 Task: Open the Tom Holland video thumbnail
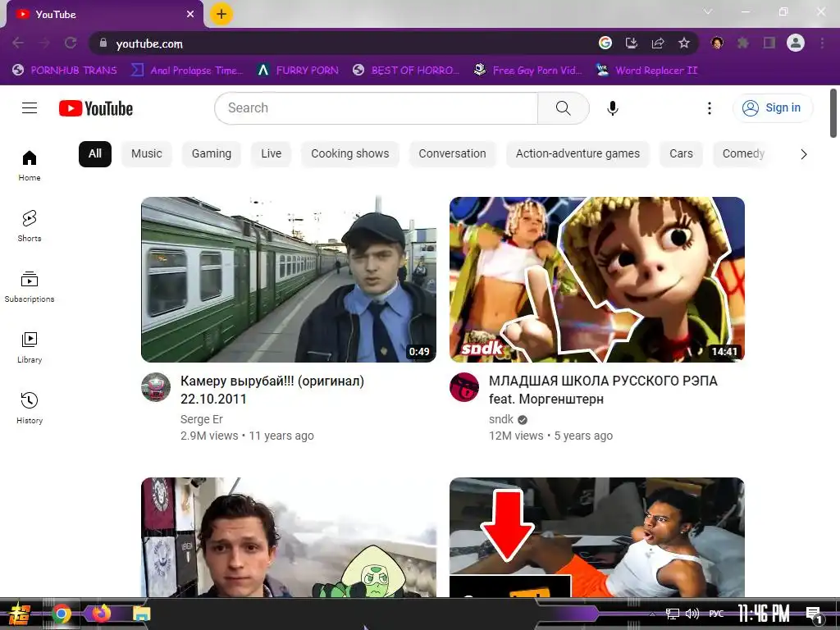coord(288,536)
